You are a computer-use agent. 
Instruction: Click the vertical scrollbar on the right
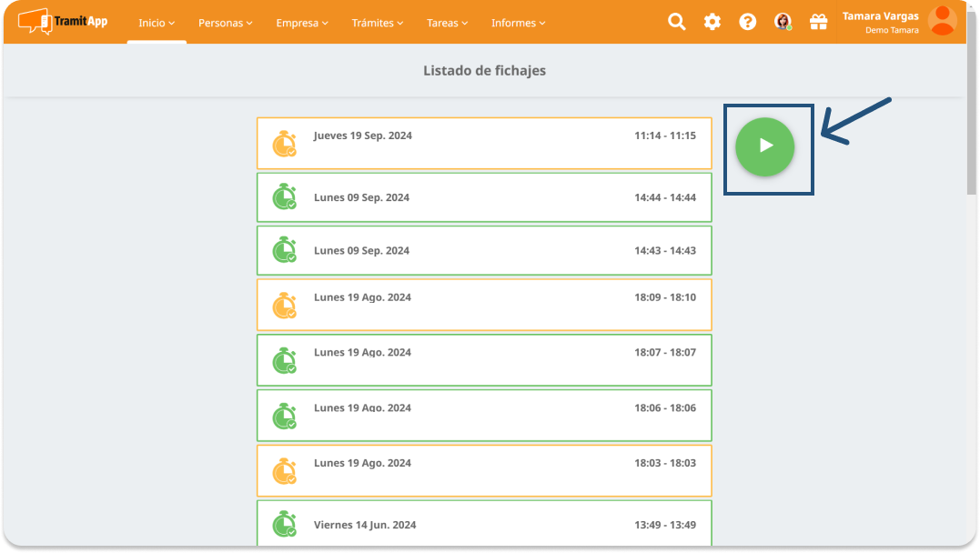(971, 118)
